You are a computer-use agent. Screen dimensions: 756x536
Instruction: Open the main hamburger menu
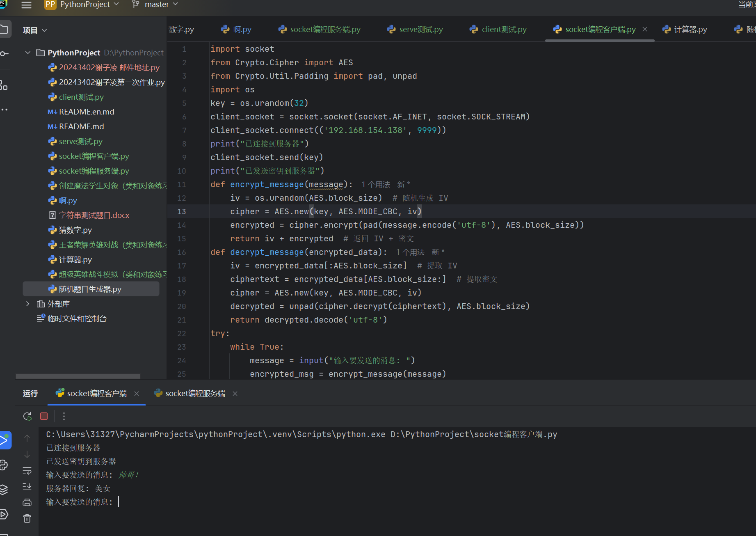[26, 5]
